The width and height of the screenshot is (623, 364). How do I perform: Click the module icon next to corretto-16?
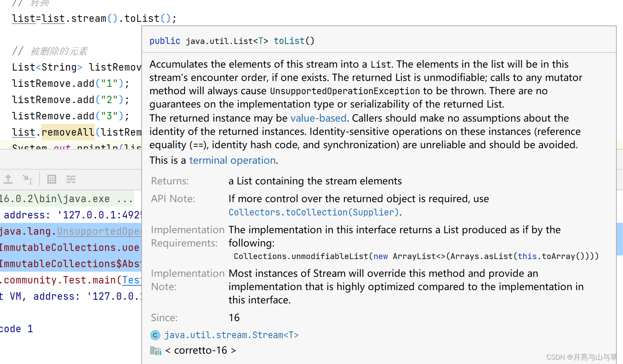click(156, 350)
